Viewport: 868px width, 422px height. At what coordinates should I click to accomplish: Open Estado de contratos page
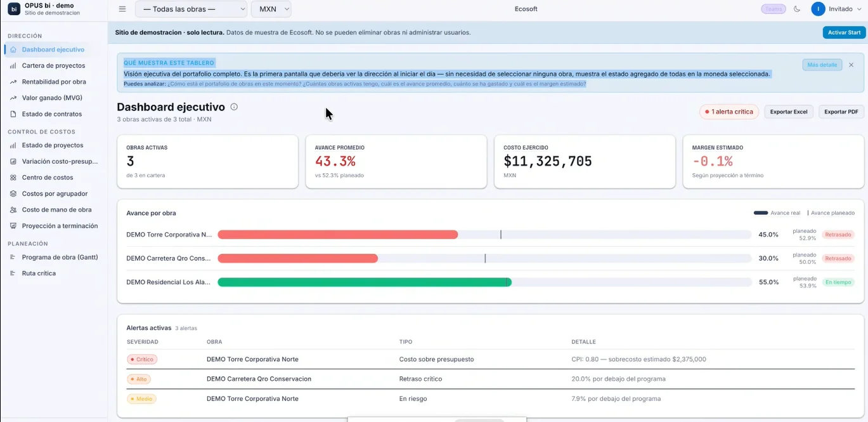52,114
